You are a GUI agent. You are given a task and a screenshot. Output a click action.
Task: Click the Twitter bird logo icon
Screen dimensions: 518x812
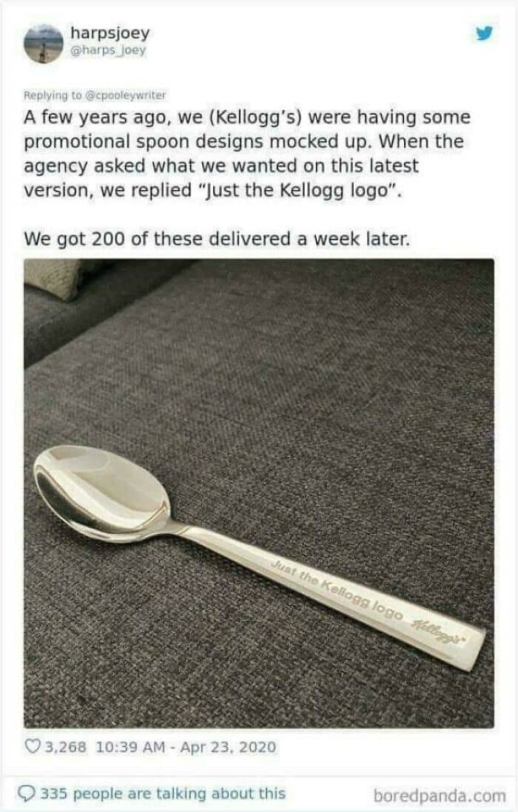click(x=484, y=34)
